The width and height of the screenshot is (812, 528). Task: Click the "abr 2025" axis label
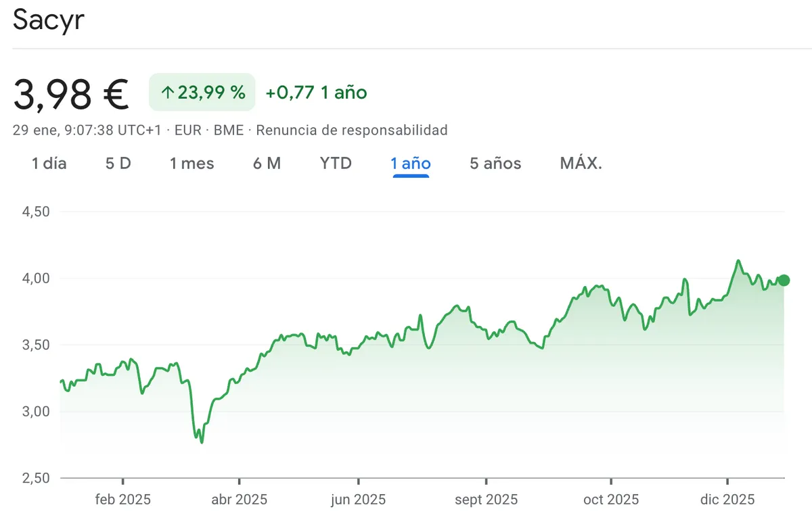(x=240, y=500)
